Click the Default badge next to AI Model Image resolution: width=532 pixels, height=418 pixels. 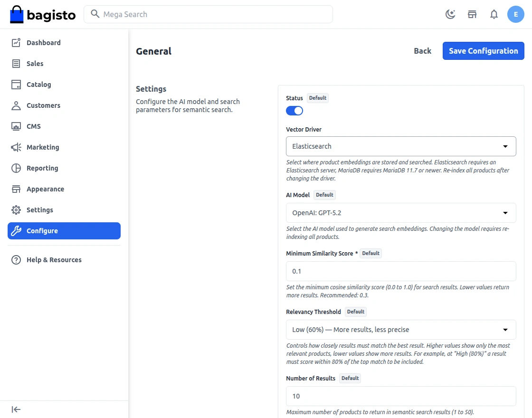pos(324,195)
